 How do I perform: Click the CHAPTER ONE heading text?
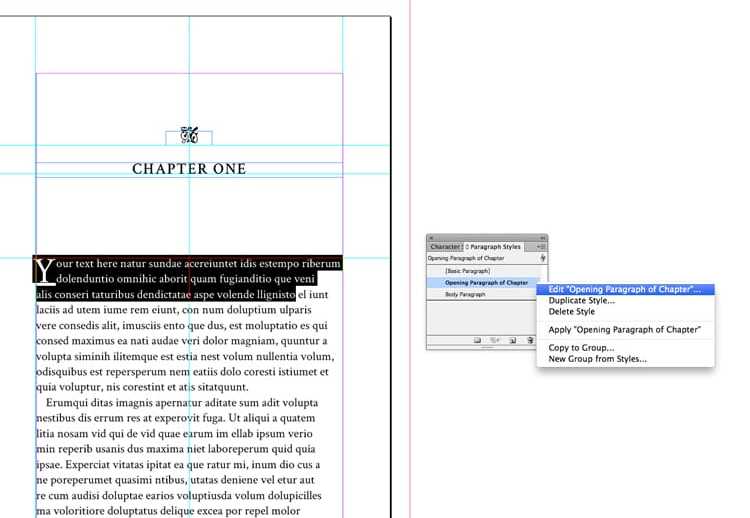189,169
